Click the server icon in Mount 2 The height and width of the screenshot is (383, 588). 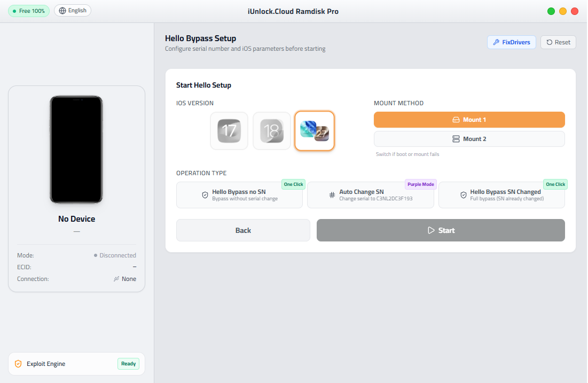[x=456, y=139]
